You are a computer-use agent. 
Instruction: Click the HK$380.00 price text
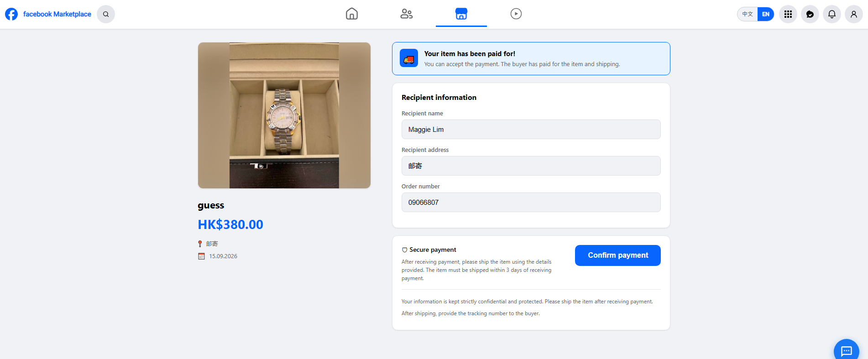click(x=230, y=224)
